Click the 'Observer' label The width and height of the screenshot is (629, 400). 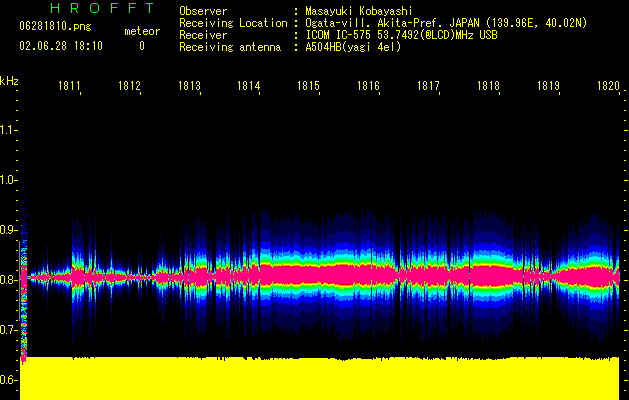(203, 11)
